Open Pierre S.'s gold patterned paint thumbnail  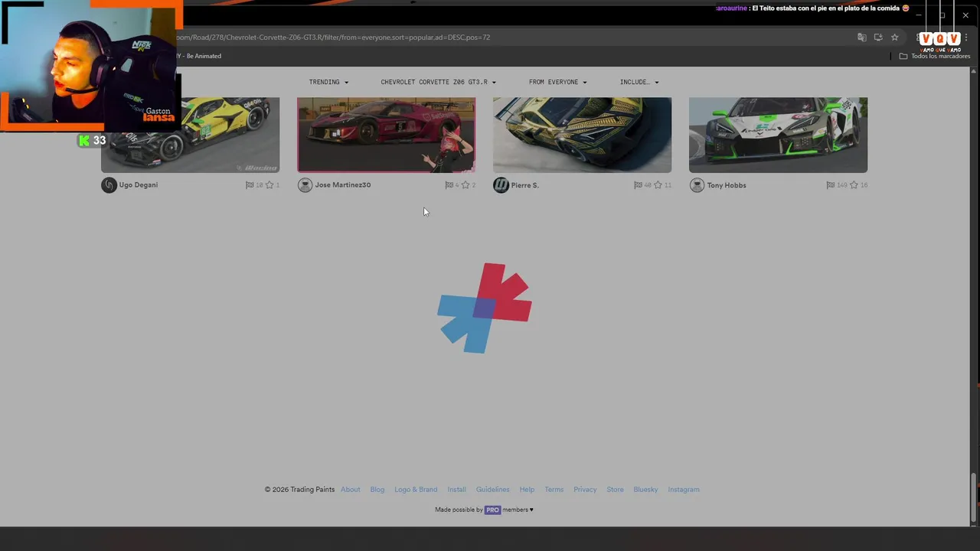tap(582, 135)
